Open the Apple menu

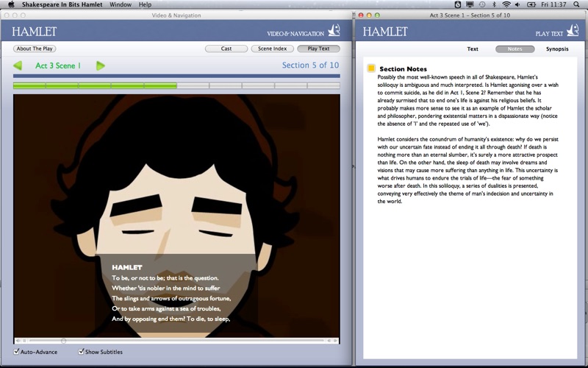[x=11, y=4]
